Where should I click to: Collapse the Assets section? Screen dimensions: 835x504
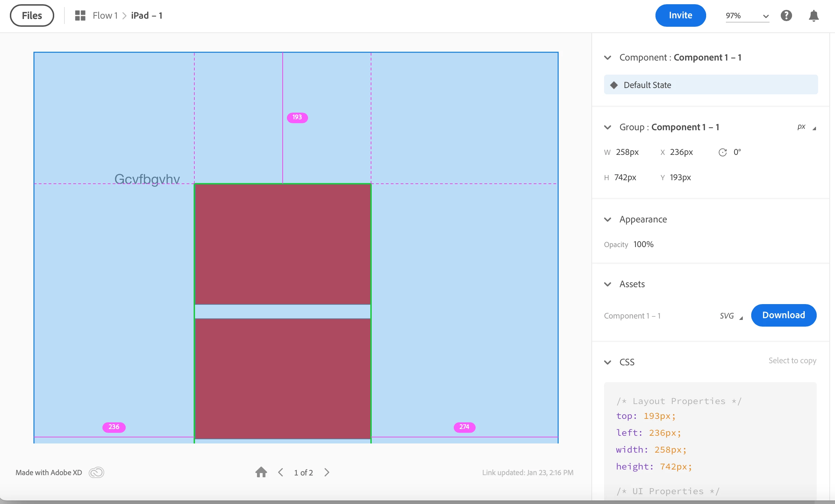(608, 284)
